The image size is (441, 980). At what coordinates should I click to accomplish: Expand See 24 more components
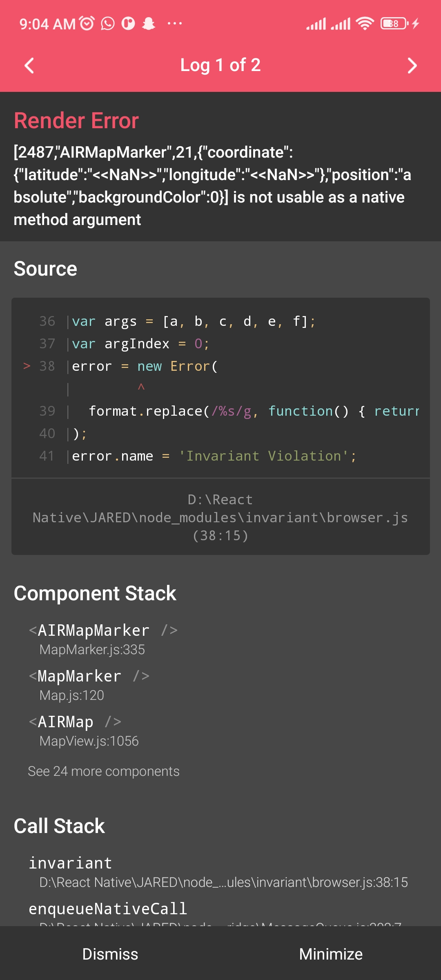(104, 771)
